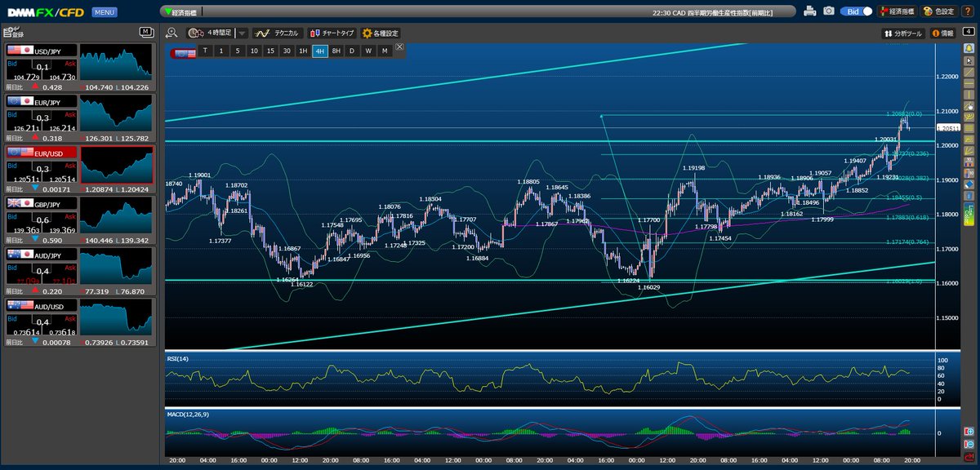The width and height of the screenshot is (980, 470).
Task: Open the 分析ツール analysis tools button
Action: 903,33
